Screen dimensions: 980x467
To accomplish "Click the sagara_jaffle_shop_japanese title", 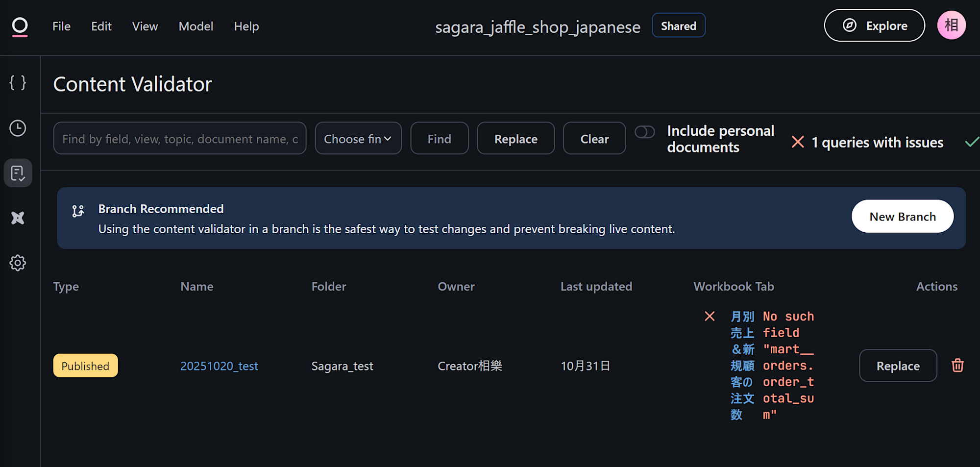I will 538,27.
